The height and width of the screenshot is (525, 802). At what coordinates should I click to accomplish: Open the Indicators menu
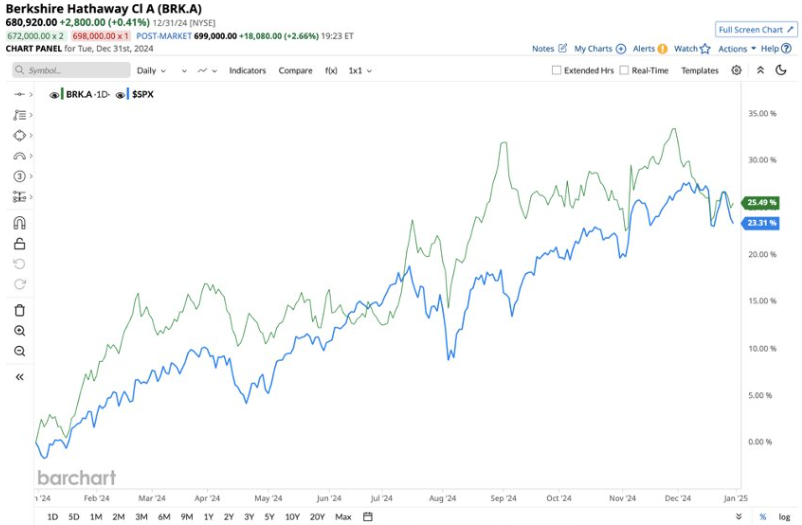coord(247,70)
